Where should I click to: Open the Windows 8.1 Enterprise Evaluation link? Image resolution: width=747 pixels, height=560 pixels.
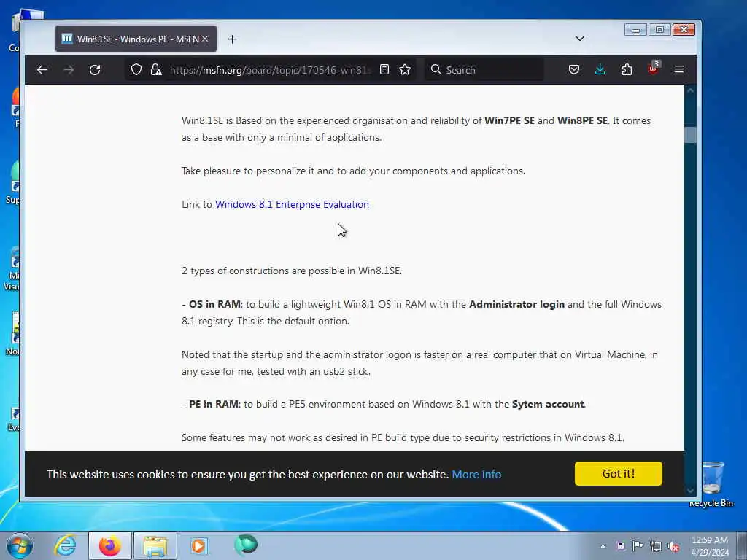pos(292,204)
